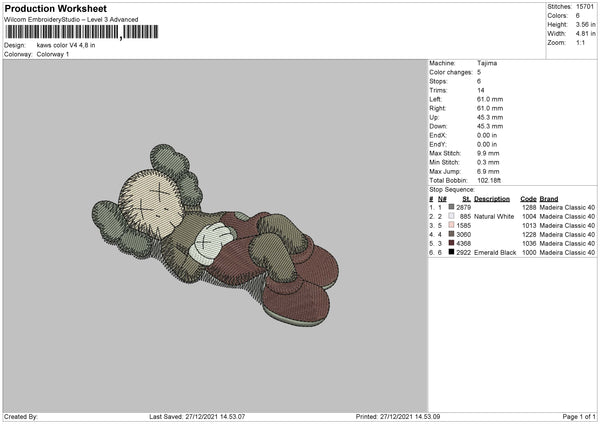Click the St. column header
The height and width of the screenshot is (424, 600).
[x=466, y=198]
